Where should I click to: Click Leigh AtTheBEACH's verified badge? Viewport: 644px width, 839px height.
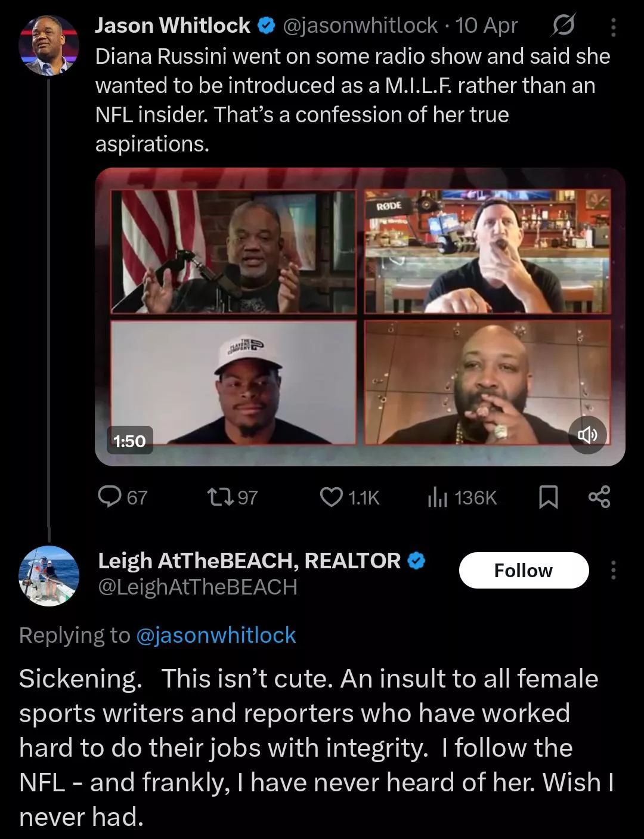[416, 561]
